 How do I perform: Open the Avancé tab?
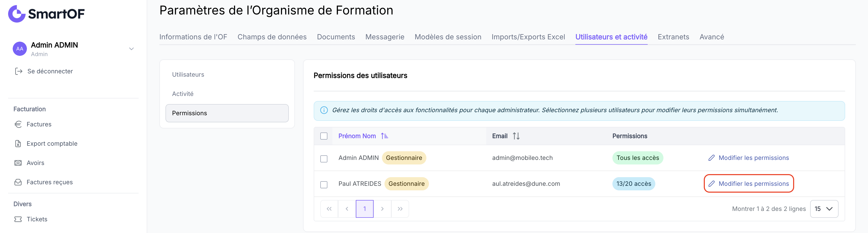pos(712,37)
